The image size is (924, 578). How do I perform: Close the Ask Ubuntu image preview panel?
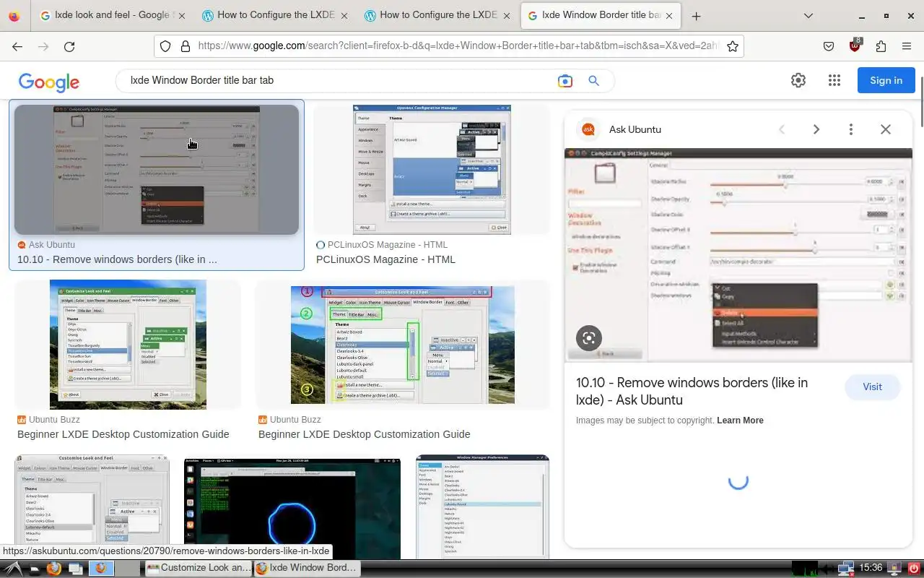point(886,129)
